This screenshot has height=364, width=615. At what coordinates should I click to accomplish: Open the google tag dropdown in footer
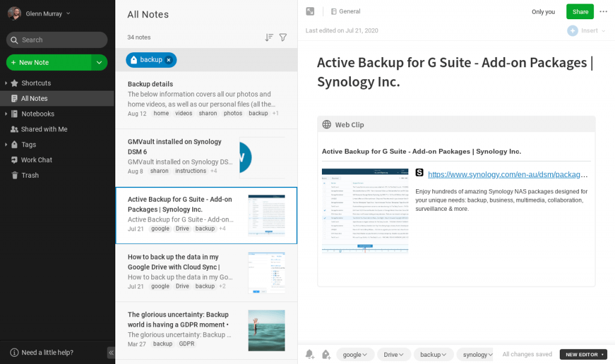coord(355,354)
